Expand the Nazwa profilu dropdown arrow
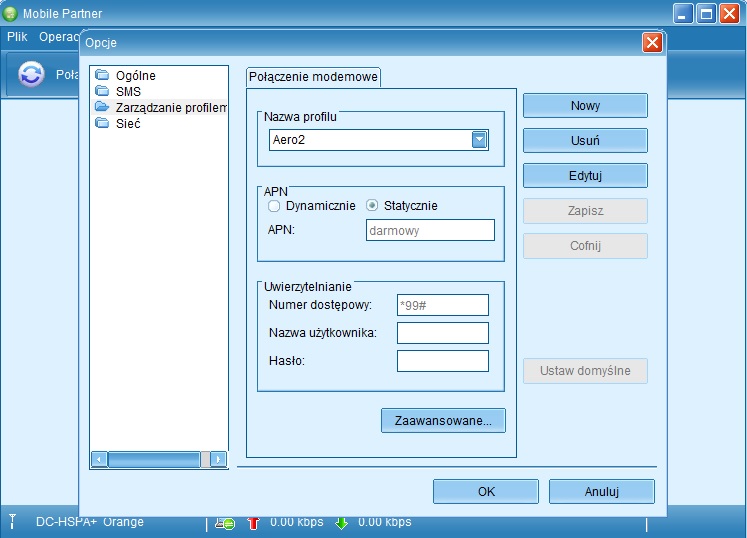The width and height of the screenshot is (747, 538). pos(479,140)
